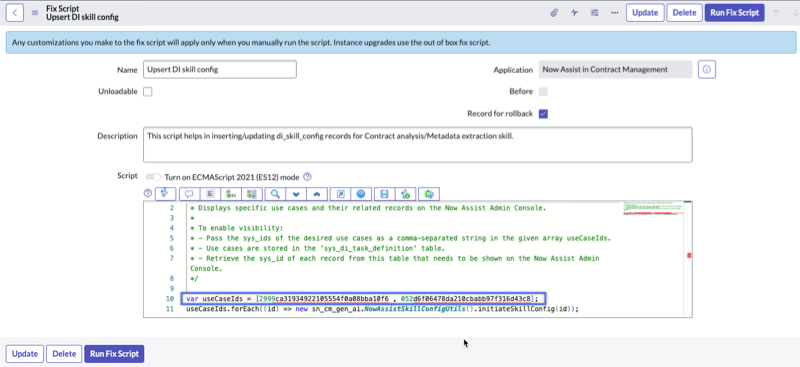The image size is (800, 367).
Task: Click line 'var useCaseIds' in script
Action: 363,298
